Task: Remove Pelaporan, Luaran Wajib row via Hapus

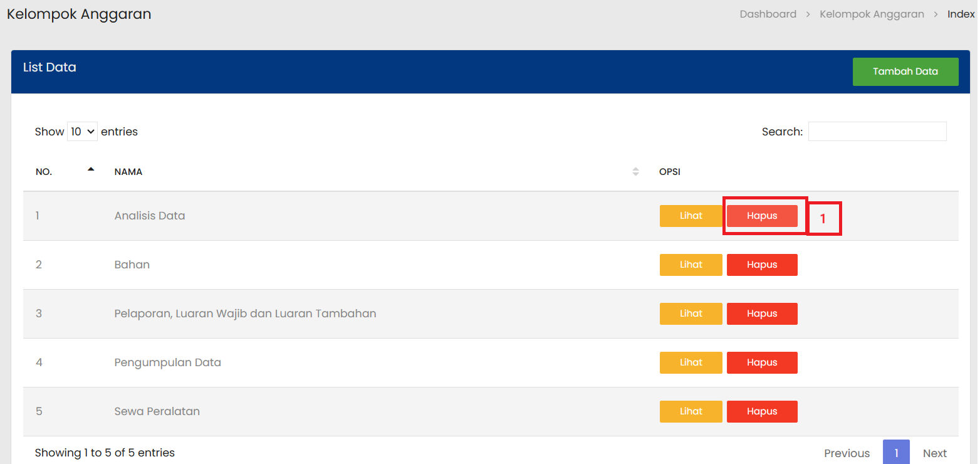Action: click(x=761, y=314)
